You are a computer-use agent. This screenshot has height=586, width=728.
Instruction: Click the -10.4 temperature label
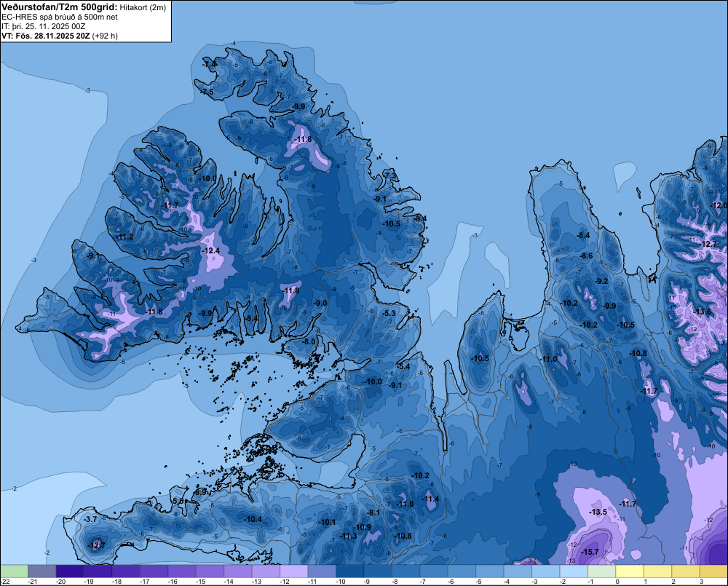(x=253, y=519)
